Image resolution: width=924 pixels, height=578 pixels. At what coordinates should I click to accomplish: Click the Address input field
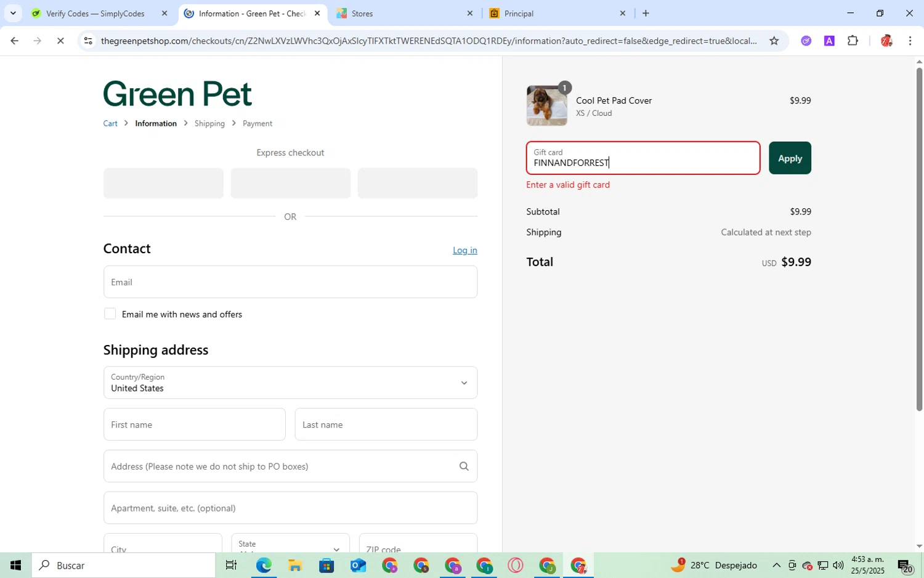[290, 466]
